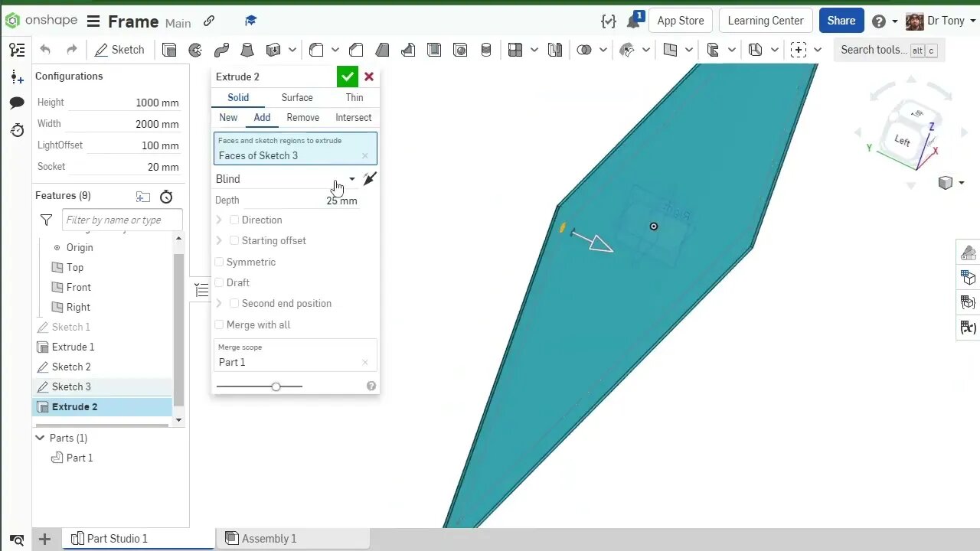
Task: Toggle the feature list panel icon
Action: (17, 50)
